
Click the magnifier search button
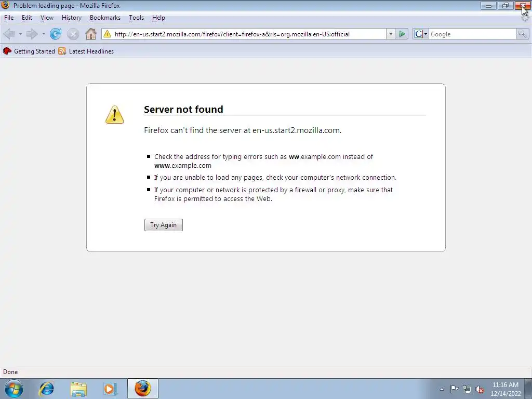tap(523, 34)
